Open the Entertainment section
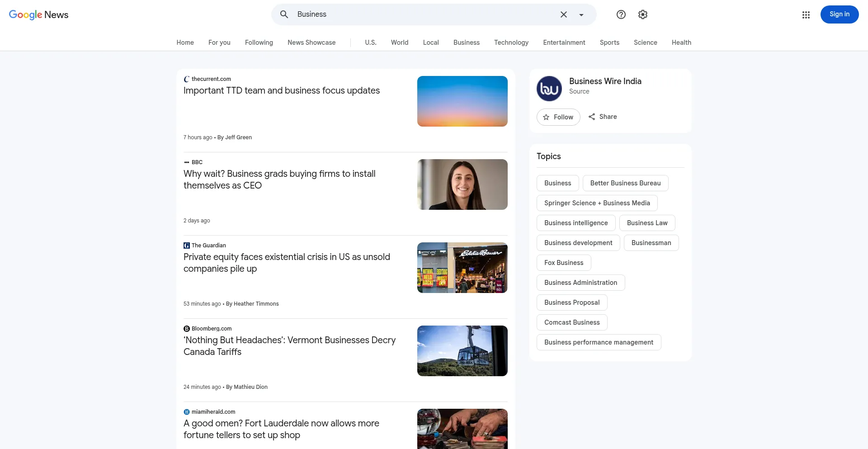Screen dimensions: 868x449 (x=564, y=43)
